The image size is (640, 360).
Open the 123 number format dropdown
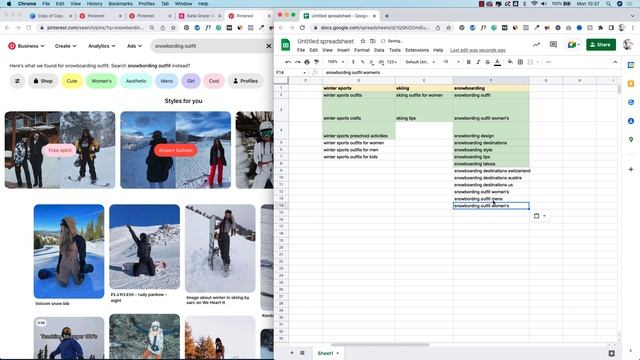pos(392,62)
